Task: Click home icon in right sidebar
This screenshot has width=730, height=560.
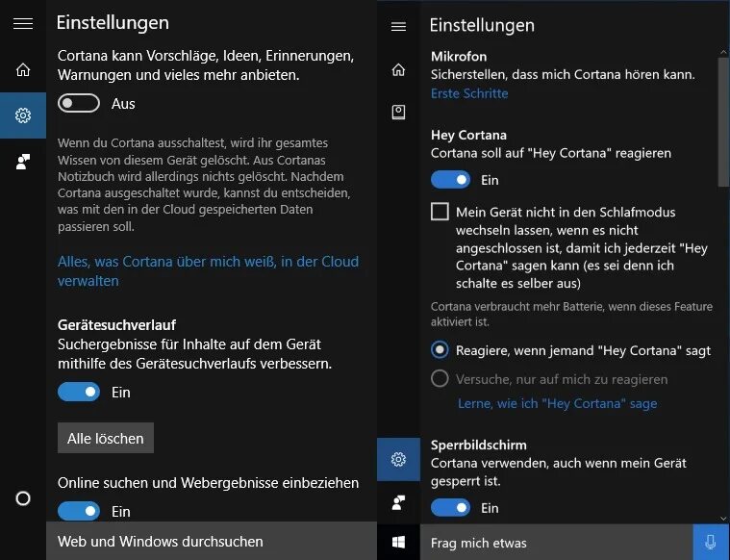Action: [398, 69]
